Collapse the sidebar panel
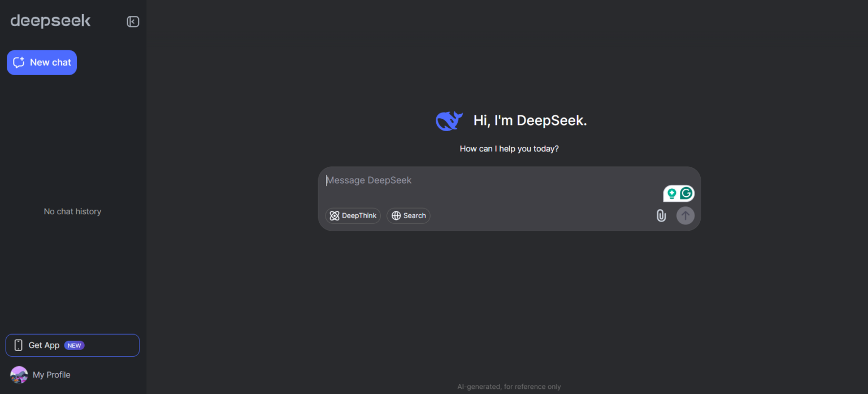868x394 pixels. click(x=132, y=21)
